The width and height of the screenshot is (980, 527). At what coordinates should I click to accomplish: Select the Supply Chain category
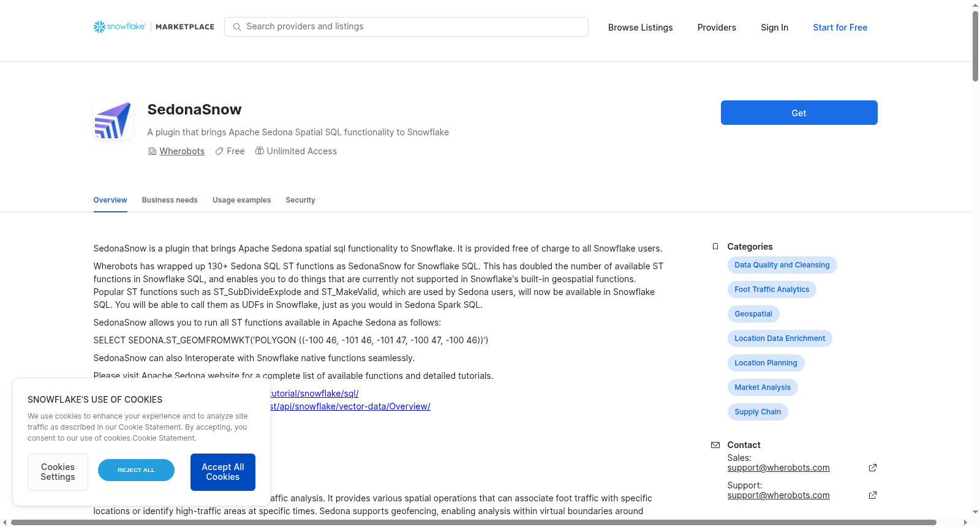[758, 412]
